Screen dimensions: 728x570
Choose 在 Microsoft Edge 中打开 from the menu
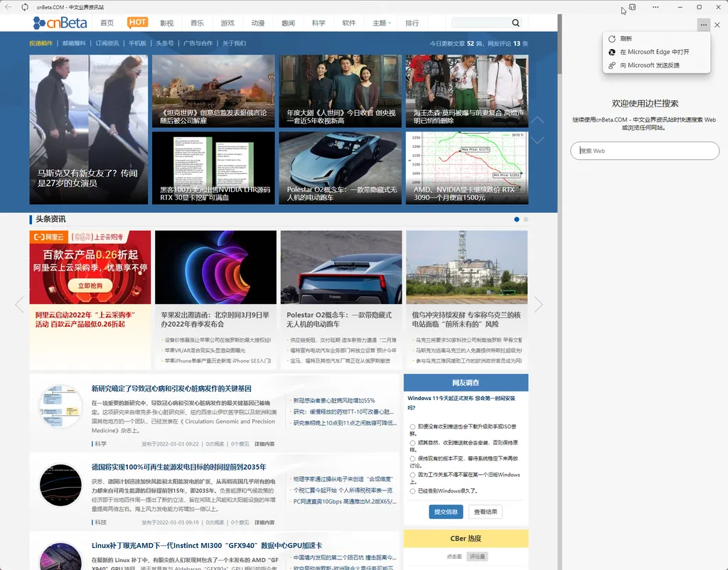click(x=654, y=52)
